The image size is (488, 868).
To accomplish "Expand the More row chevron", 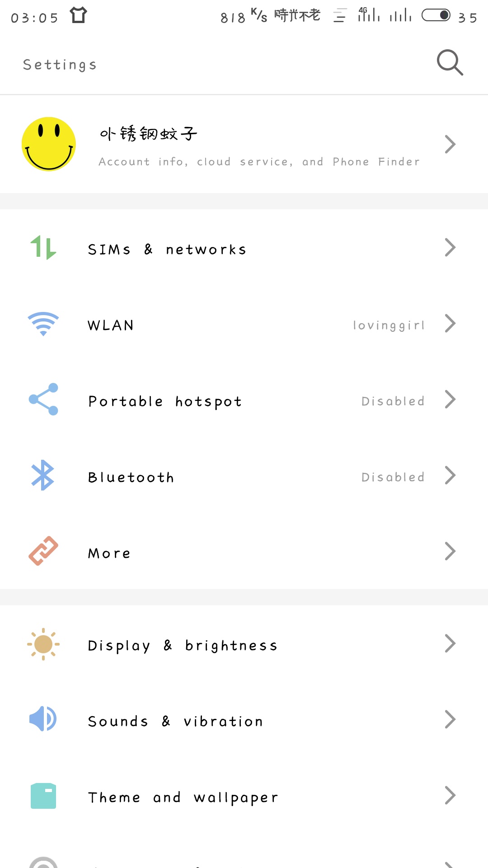I will [x=450, y=552].
